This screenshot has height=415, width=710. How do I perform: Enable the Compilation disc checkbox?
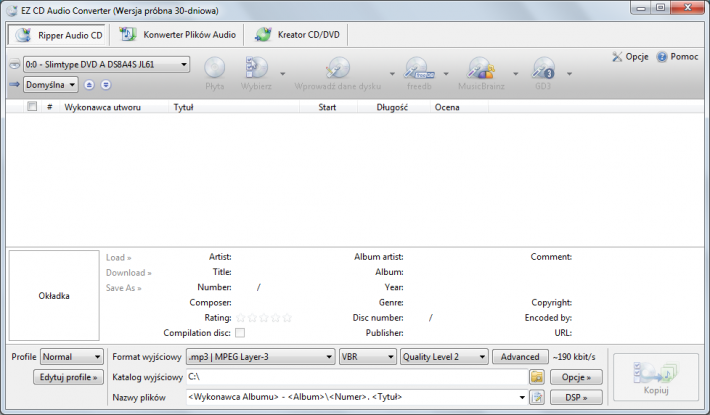(x=240, y=333)
